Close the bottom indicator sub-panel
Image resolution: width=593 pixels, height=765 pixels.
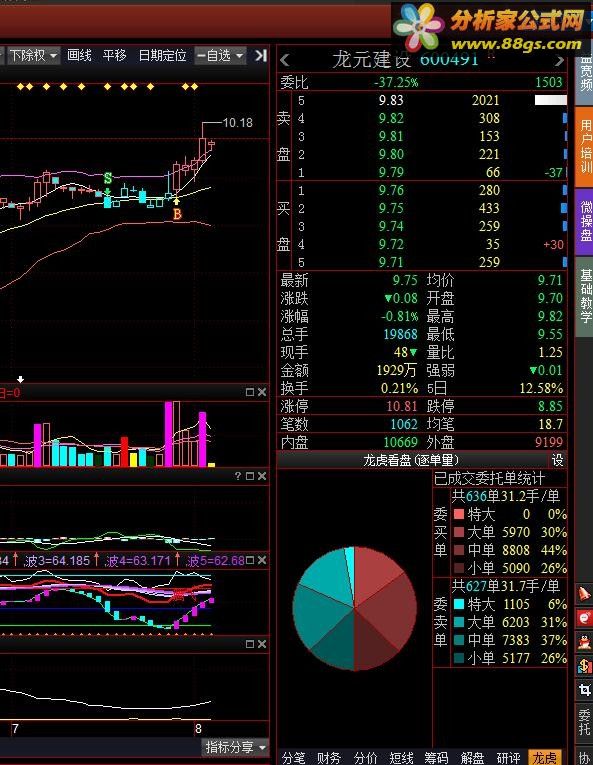(x=262, y=644)
